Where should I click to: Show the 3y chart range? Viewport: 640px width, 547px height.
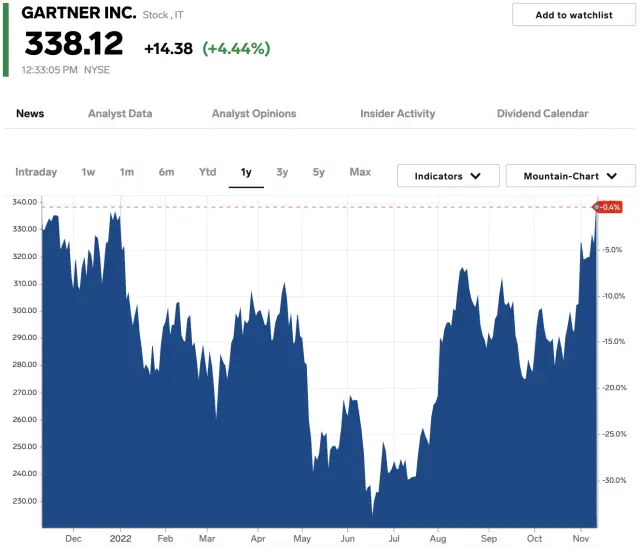(x=282, y=172)
